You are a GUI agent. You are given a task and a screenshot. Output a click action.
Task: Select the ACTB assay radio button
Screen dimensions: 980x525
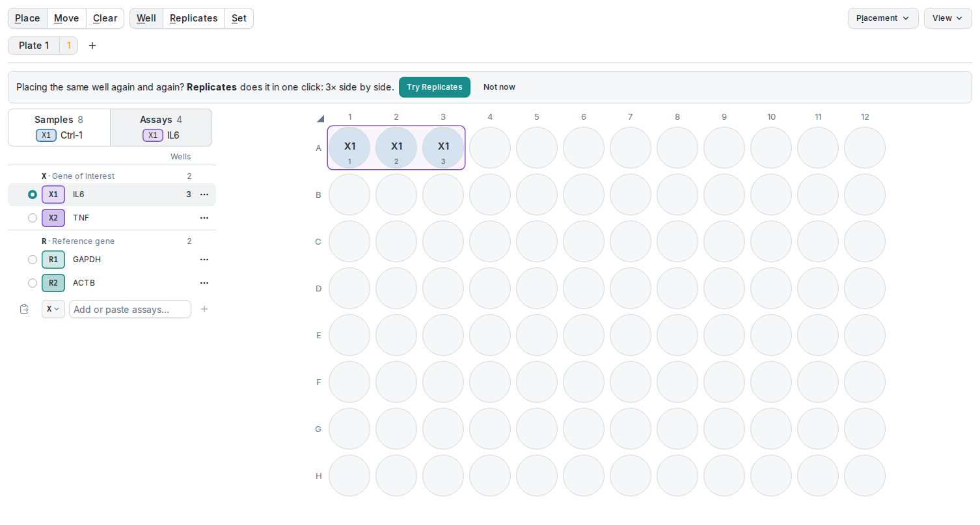click(33, 283)
